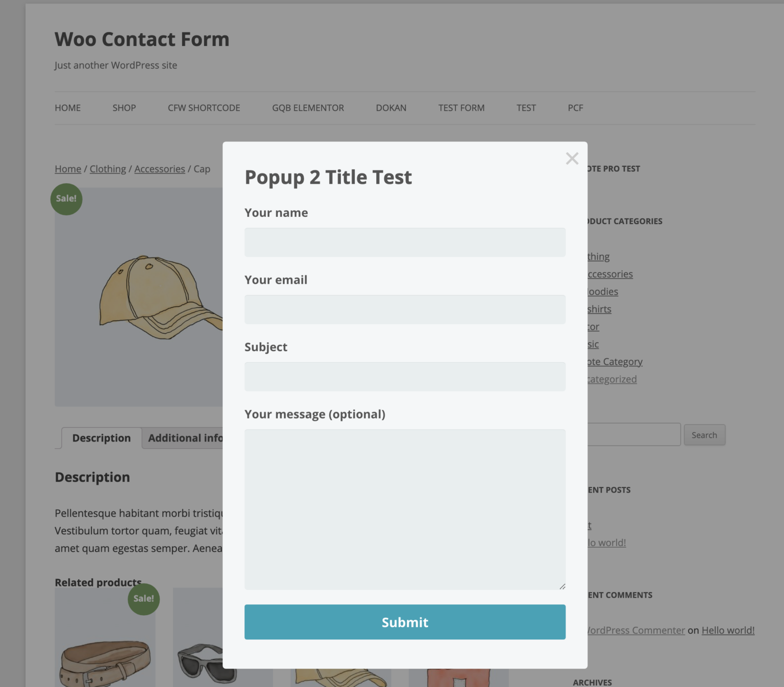The width and height of the screenshot is (784, 687).
Task: Click the Your message text area
Action: [405, 509]
